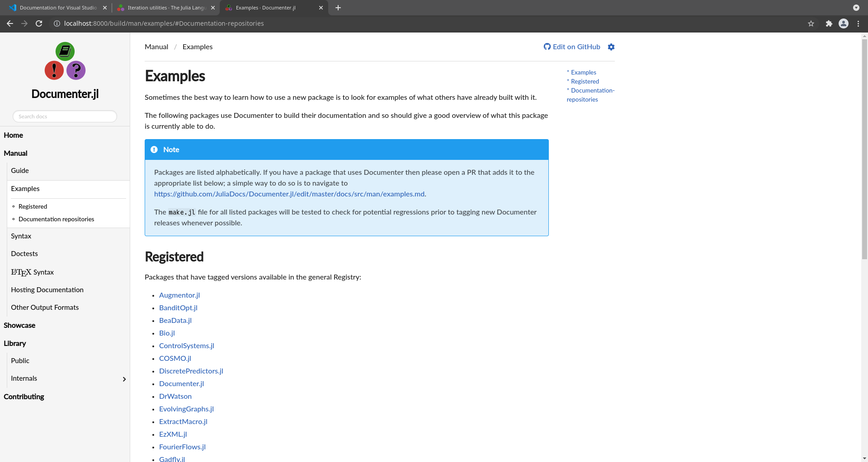This screenshot has width=868, height=462.
Task: Open the DrWatson link
Action: click(x=175, y=397)
